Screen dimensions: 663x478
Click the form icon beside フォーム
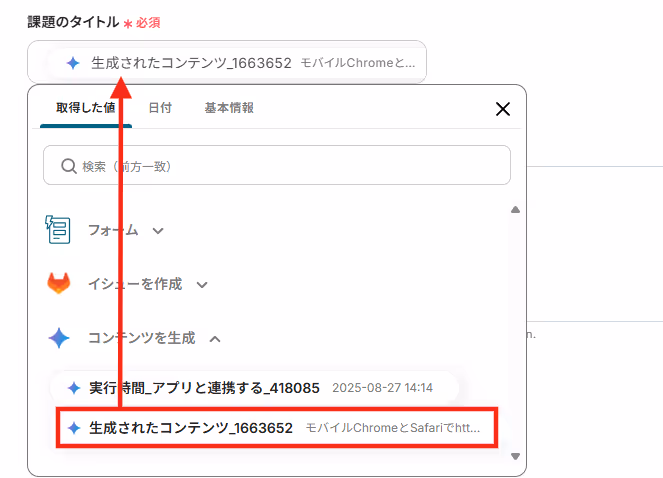pos(58,230)
